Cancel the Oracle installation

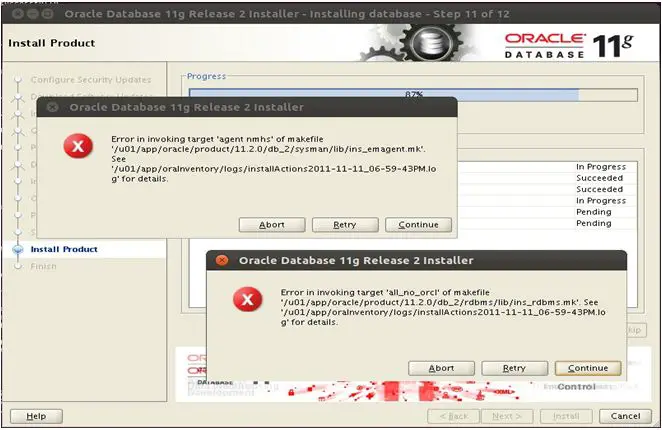tap(625, 416)
